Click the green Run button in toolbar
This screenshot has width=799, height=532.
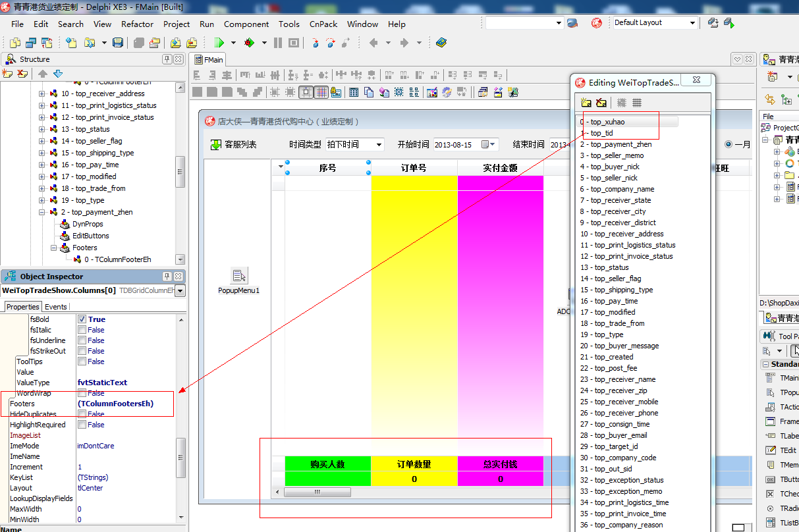coord(219,43)
